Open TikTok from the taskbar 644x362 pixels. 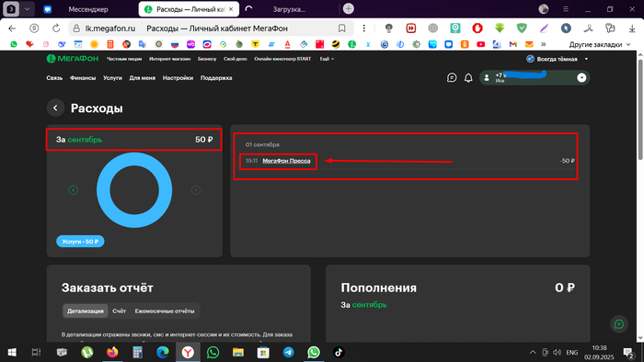point(339,352)
